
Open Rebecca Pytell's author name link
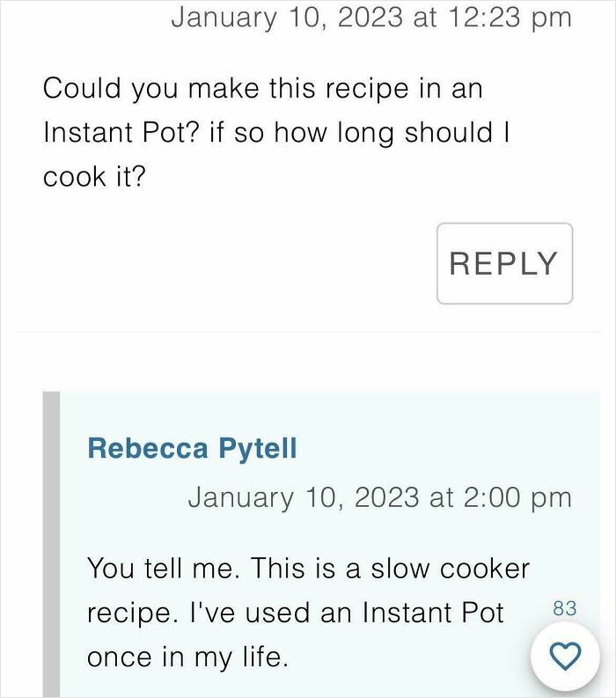pyautogui.click(x=192, y=448)
